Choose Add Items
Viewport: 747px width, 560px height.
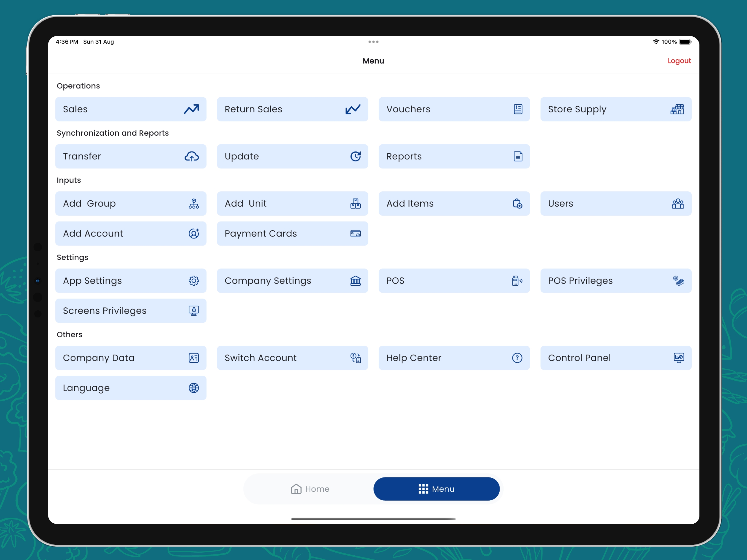click(454, 204)
